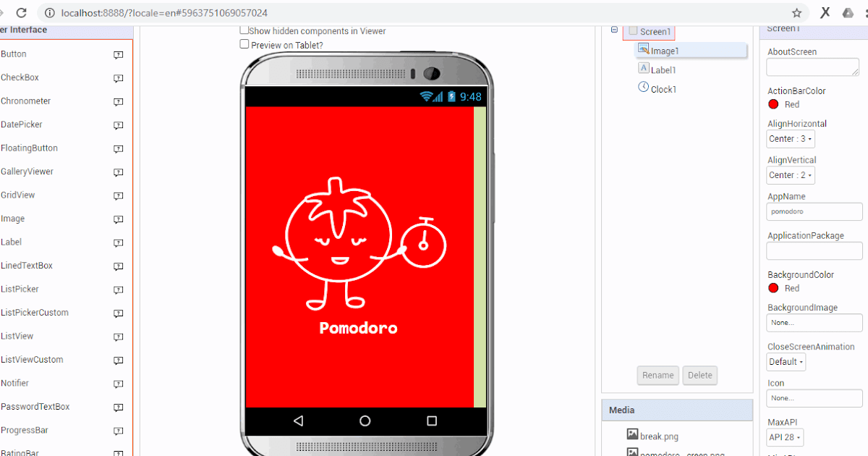Screen dimensions: 868x456
Task: Select the Label component in the palette
Action: click(10, 242)
